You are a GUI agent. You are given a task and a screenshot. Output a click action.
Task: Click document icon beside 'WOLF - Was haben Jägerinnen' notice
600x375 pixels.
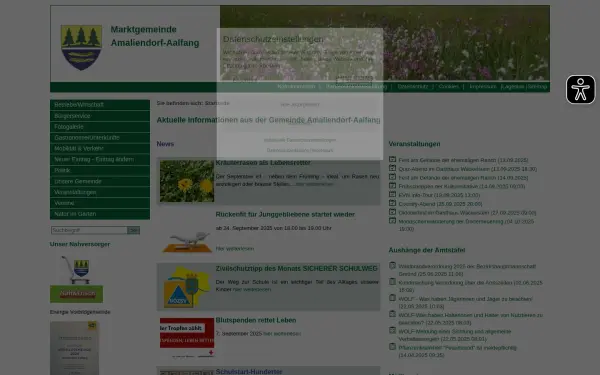click(x=392, y=298)
